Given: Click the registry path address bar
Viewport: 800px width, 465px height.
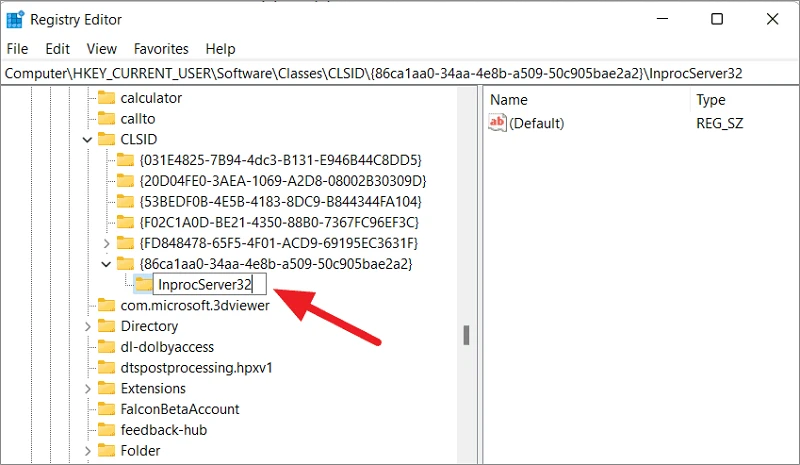Looking at the screenshot, I should [x=400, y=74].
